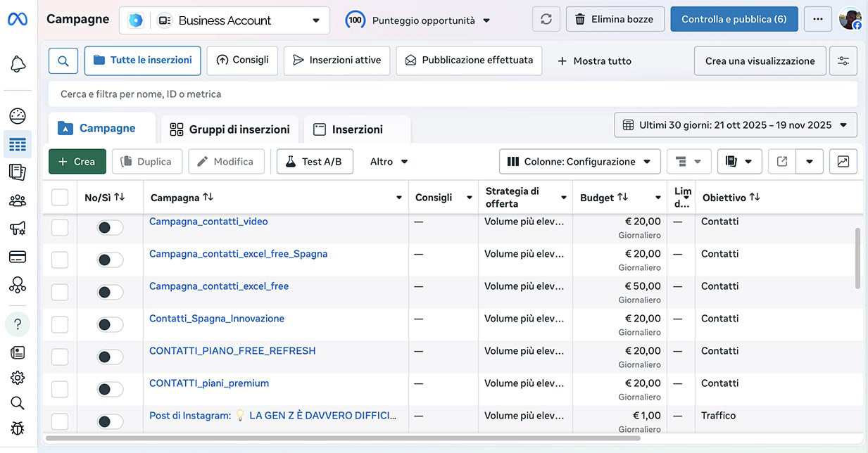Open the settings gear icon in sidebar
The width and height of the screenshot is (868, 453).
coord(18,378)
